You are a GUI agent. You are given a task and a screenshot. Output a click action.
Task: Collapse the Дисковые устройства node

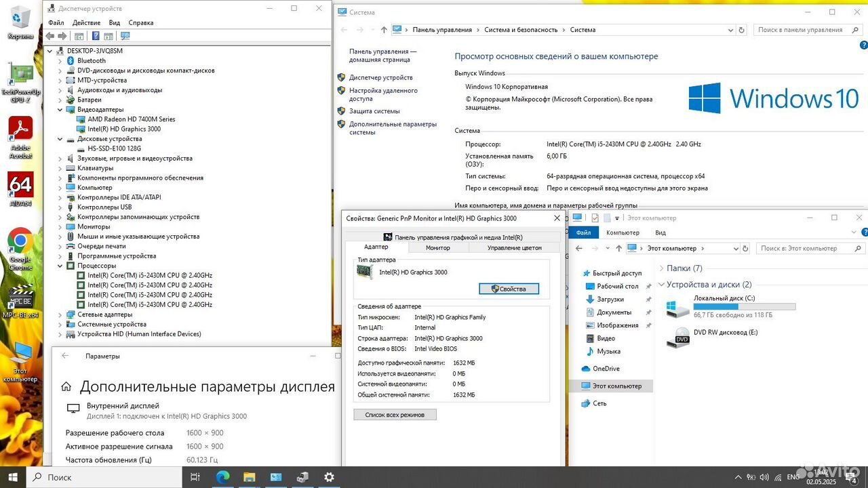pos(60,139)
